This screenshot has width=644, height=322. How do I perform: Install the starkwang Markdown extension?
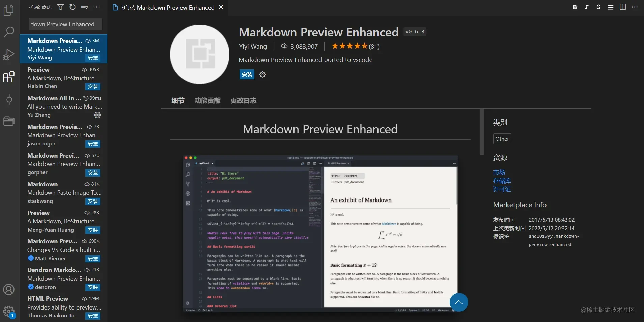[93, 201]
